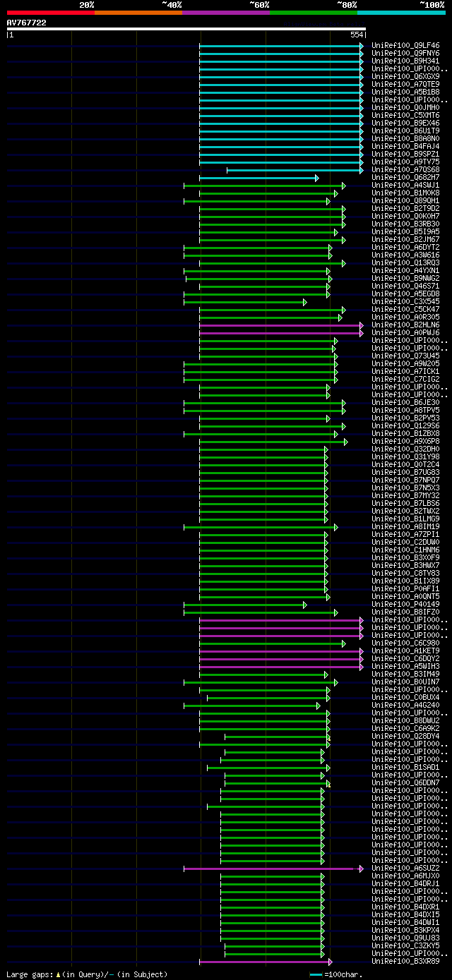
Task: Select the UniRef100_A8IM19 label
Action: coord(405,527)
